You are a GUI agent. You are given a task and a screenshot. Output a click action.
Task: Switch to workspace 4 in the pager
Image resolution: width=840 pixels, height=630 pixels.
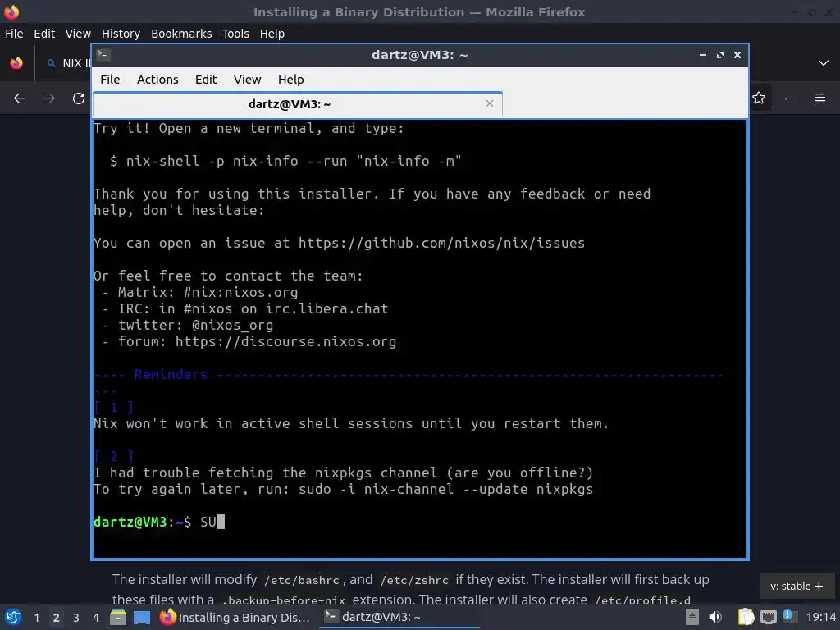click(96, 618)
